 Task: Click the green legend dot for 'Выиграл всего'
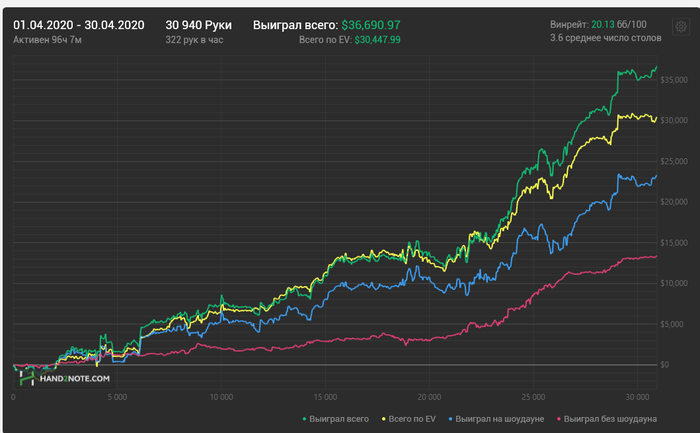pos(304,419)
